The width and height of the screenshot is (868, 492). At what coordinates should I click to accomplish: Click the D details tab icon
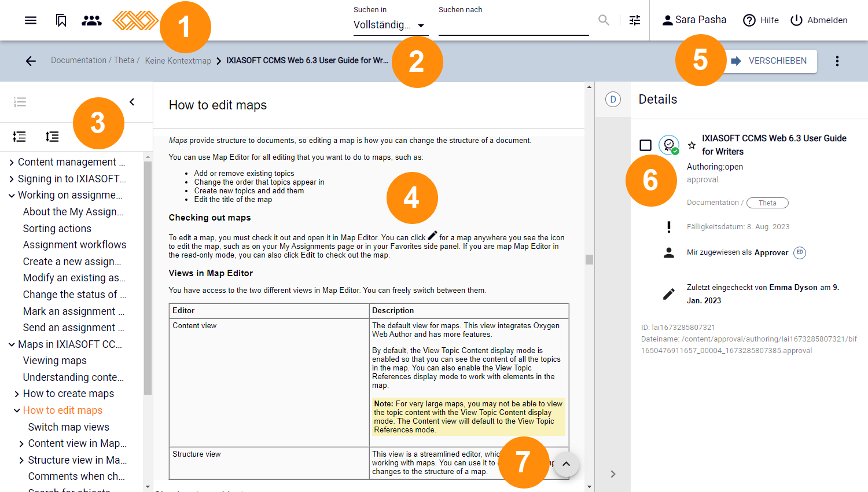(x=613, y=99)
